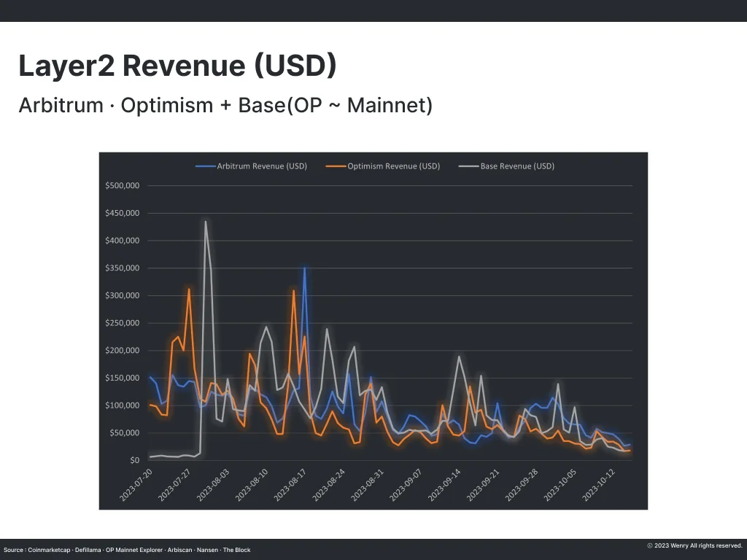The width and height of the screenshot is (747, 560).
Task: Click the 2023-10-05 x-axis date label
Action: (560, 485)
